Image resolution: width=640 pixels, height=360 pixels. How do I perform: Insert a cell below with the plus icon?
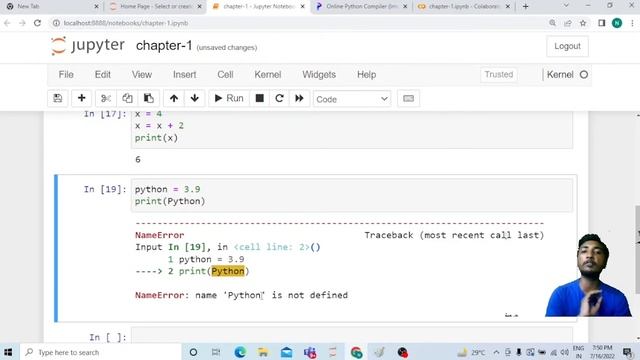tap(82, 98)
